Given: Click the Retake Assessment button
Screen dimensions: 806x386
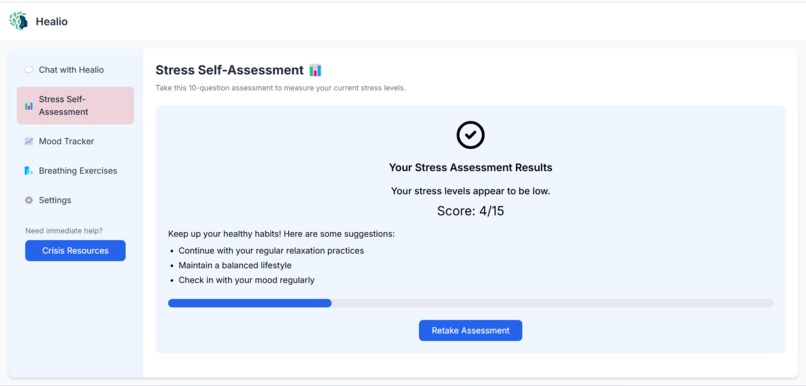Looking at the screenshot, I should (470, 330).
